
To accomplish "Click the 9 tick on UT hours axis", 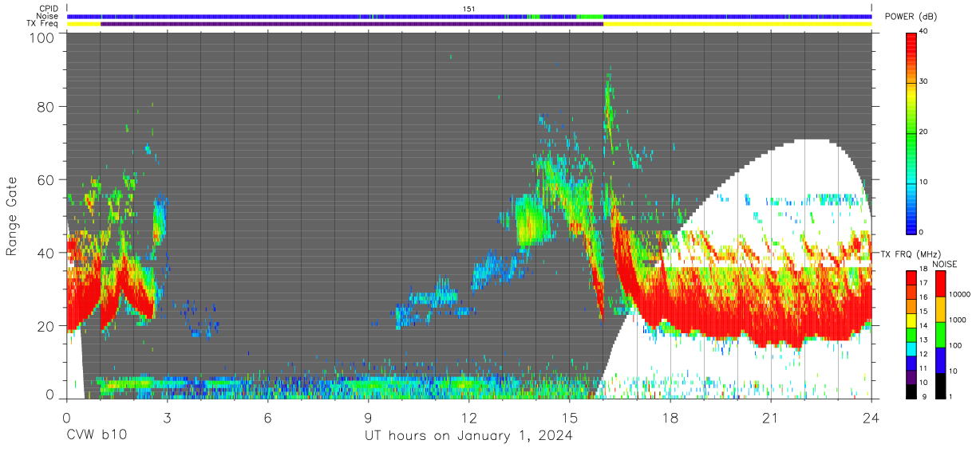I will click(x=369, y=417).
